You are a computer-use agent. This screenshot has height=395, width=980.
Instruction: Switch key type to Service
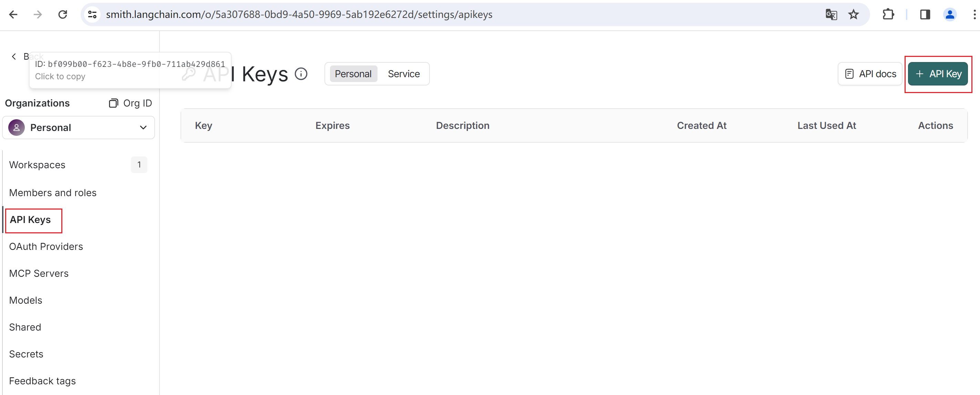404,74
